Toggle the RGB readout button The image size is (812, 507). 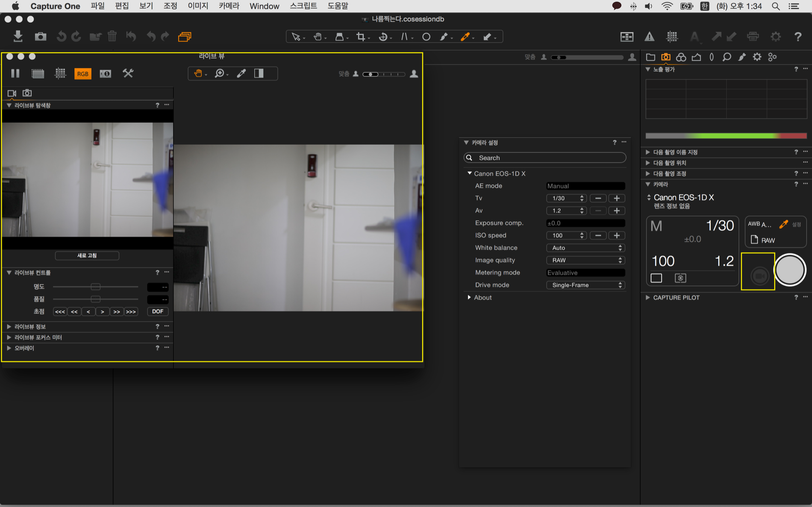click(x=82, y=73)
